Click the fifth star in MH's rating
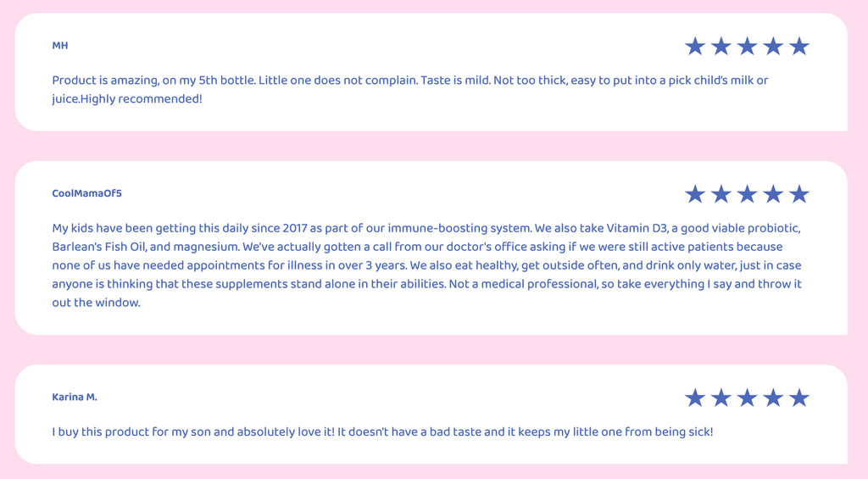 798,47
